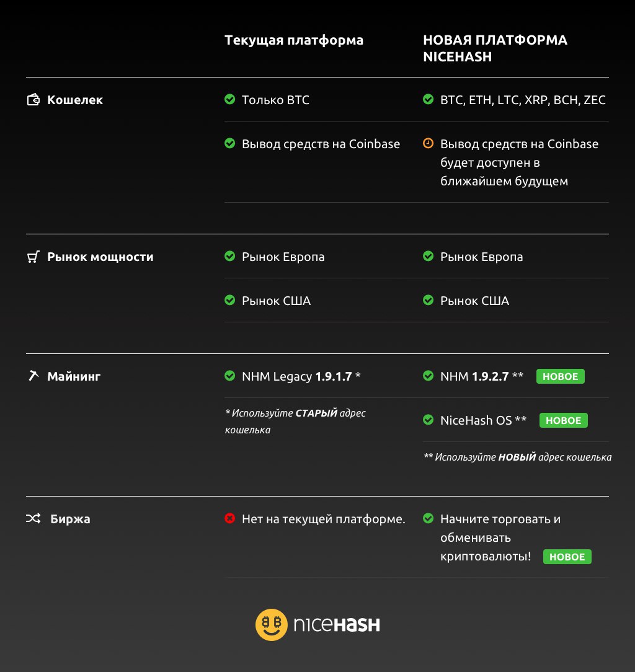Click the Майнинг section label
Screen dimensions: 635x672
pyautogui.click(x=74, y=376)
